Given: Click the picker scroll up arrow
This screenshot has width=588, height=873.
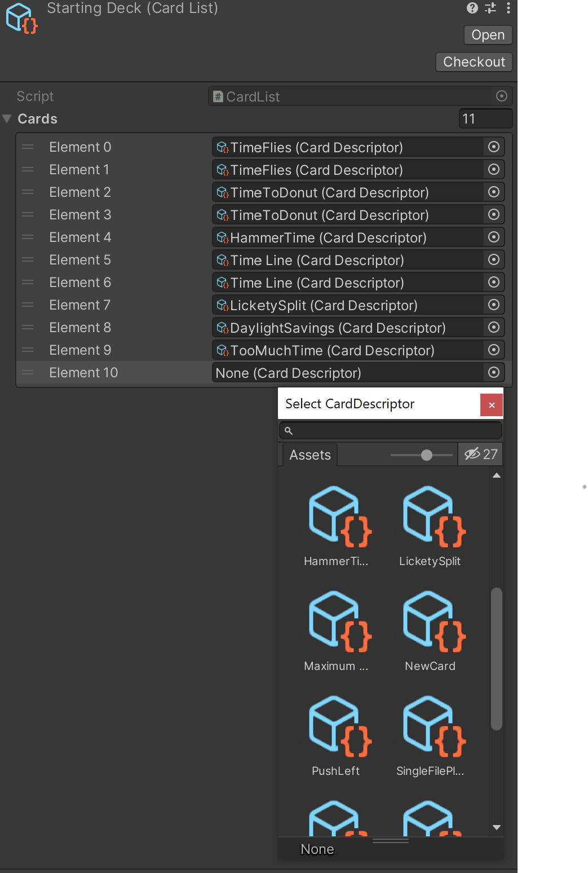Looking at the screenshot, I should (x=497, y=475).
